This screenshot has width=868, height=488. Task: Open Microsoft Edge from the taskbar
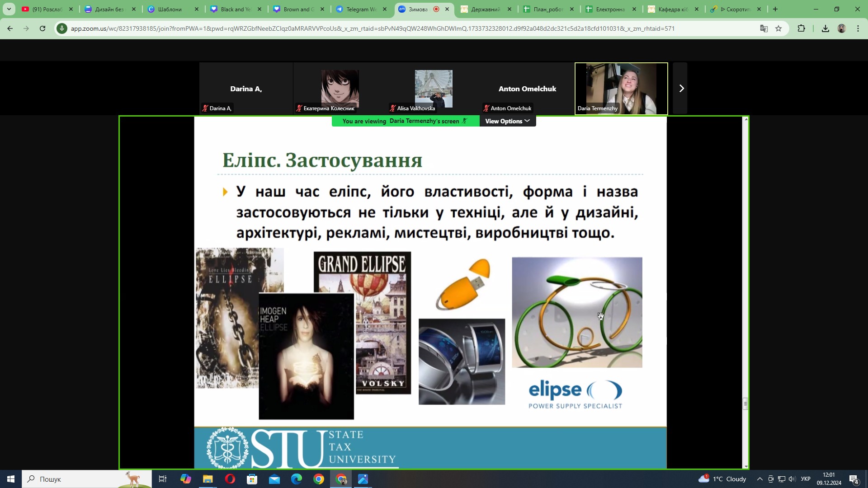(x=296, y=479)
